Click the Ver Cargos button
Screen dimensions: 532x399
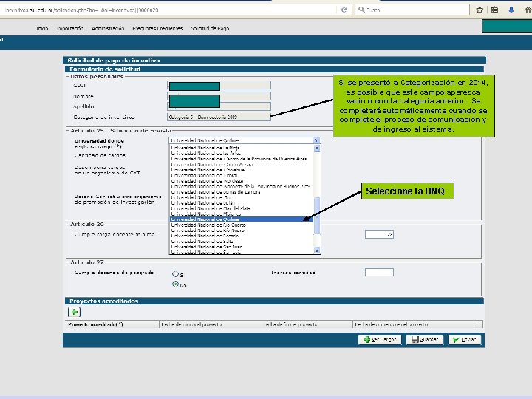380,340
